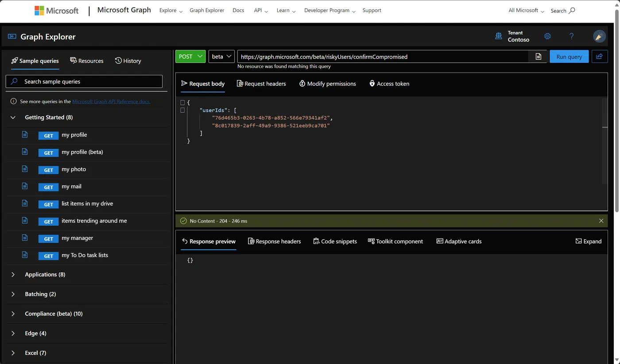This screenshot has width=620, height=364.
Task: Click the Expand response button
Action: tap(589, 241)
